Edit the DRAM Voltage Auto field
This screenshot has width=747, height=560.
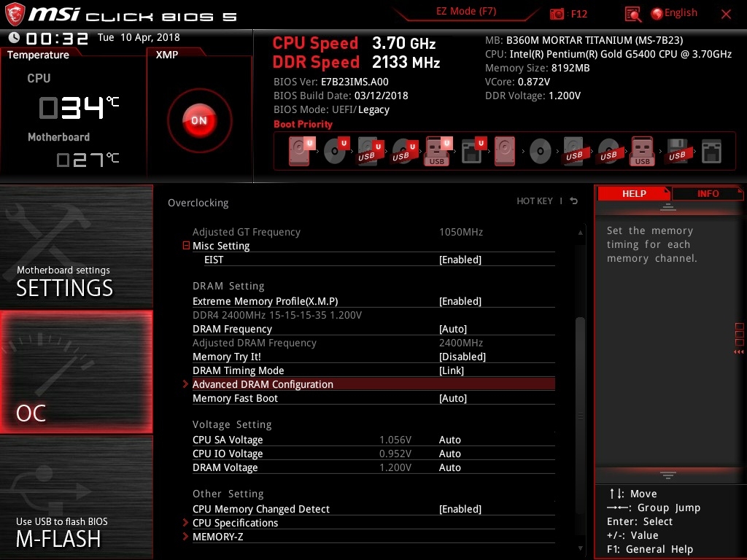tap(449, 467)
